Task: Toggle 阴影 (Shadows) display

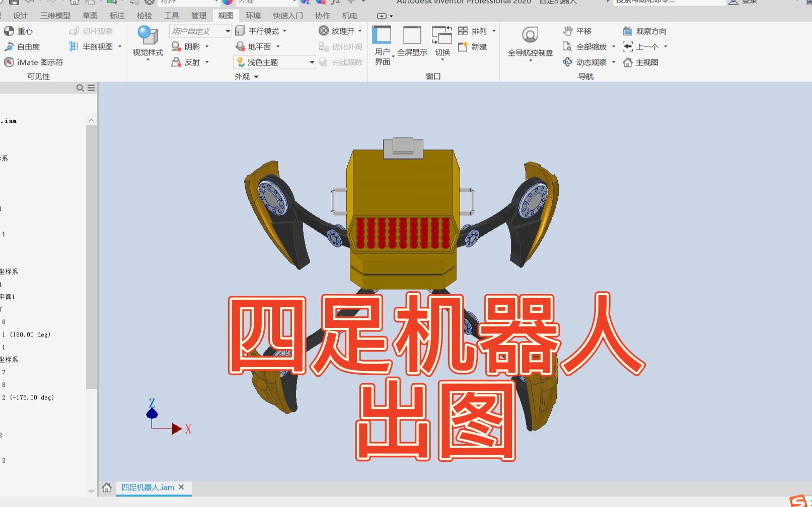Action: pyautogui.click(x=187, y=47)
